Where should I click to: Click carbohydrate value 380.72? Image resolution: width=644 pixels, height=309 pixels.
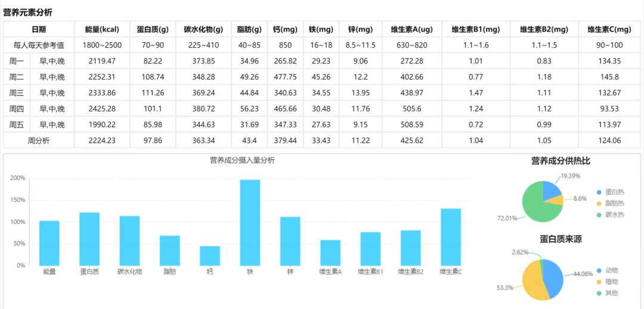click(204, 109)
